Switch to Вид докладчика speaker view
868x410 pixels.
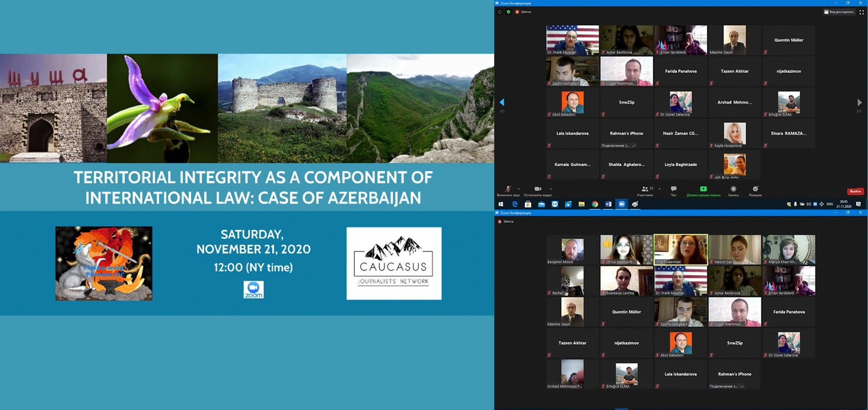(x=839, y=11)
